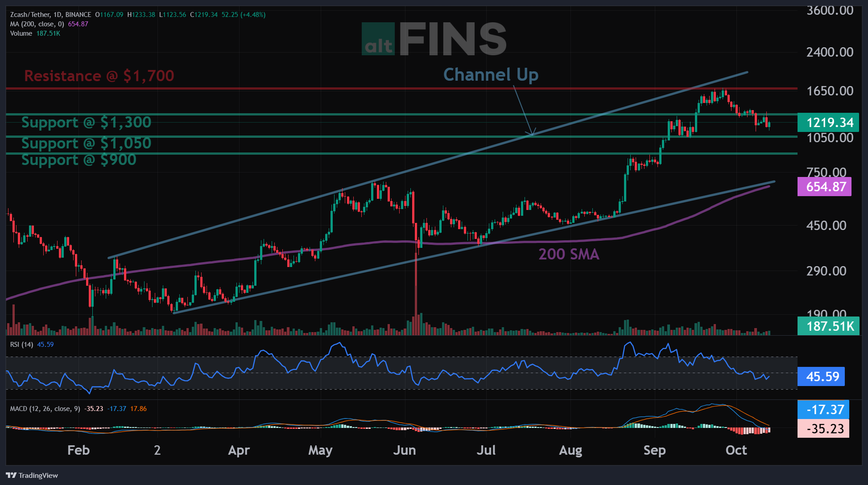Click the RSI (14) indicator title

click(x=21, y=345)
